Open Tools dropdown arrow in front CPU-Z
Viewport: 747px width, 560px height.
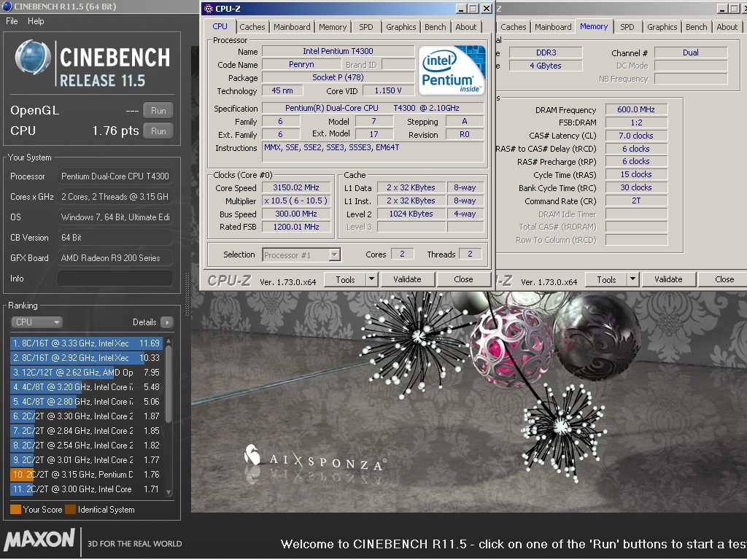(372, 279)
